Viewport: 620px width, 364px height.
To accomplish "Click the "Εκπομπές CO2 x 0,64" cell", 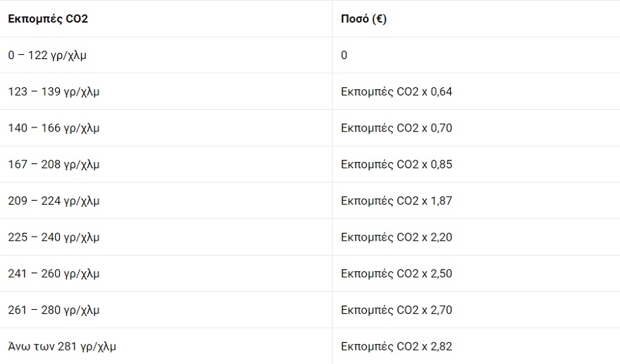I will coord(396,92).
